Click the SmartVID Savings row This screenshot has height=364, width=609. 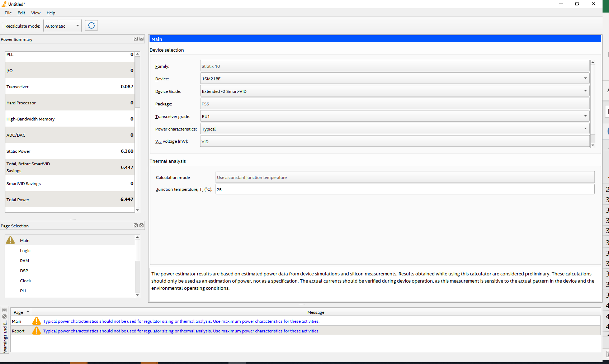[70, 183]
